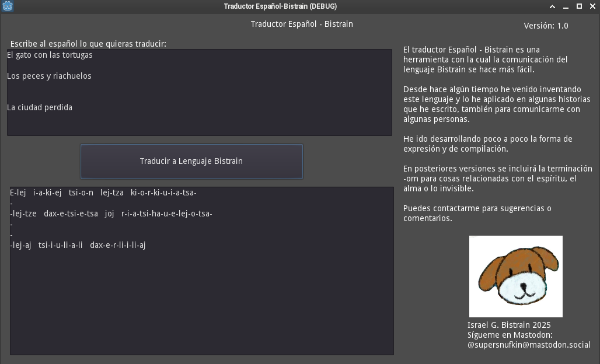The width and height of the screenshot is (600, 364).
Task: Close the Traductor window
Action: tap(592, 6)
